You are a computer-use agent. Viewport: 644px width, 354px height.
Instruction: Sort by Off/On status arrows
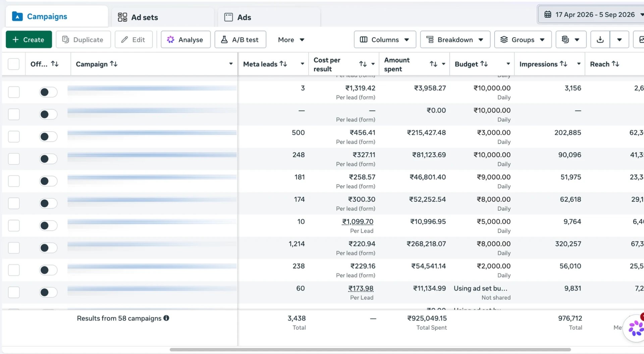[55, 64]
